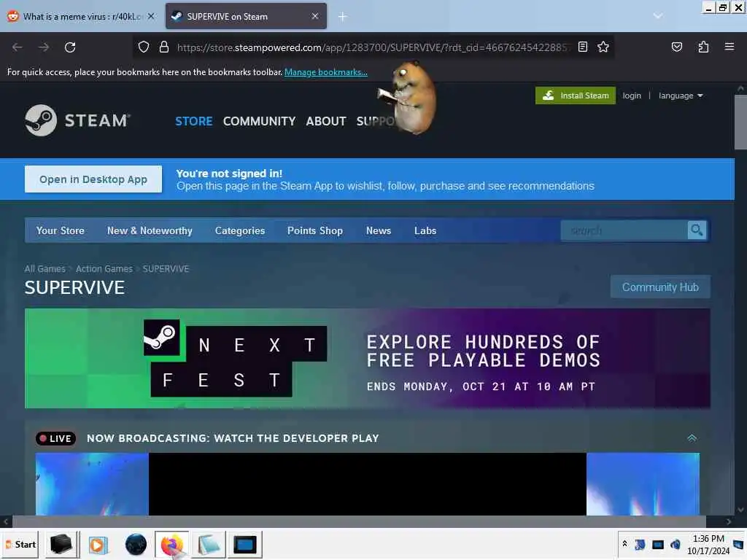Expand the language dropdown
The image size is (747, 560).
pos(681,96)
